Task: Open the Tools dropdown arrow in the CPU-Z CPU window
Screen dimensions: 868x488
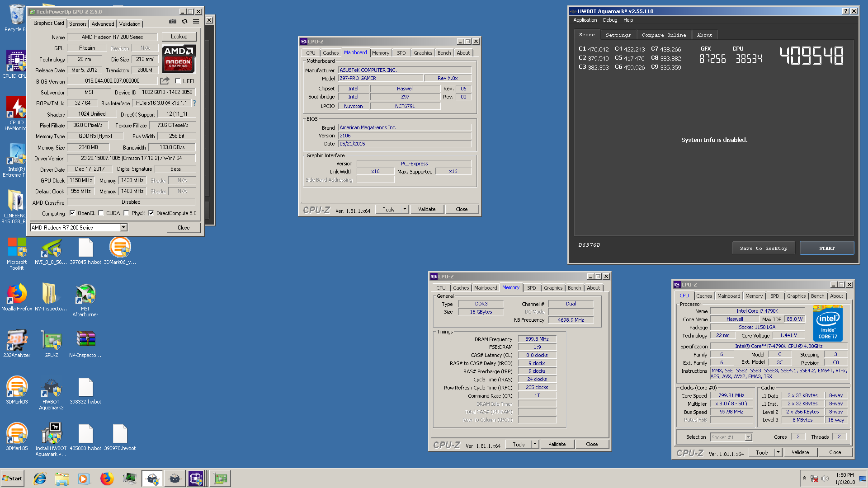Action: [778, 452]
